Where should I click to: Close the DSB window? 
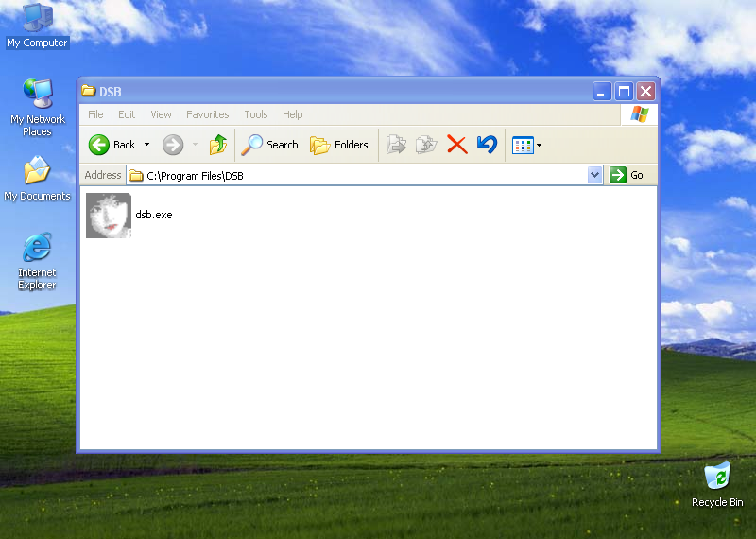point(646,91)
